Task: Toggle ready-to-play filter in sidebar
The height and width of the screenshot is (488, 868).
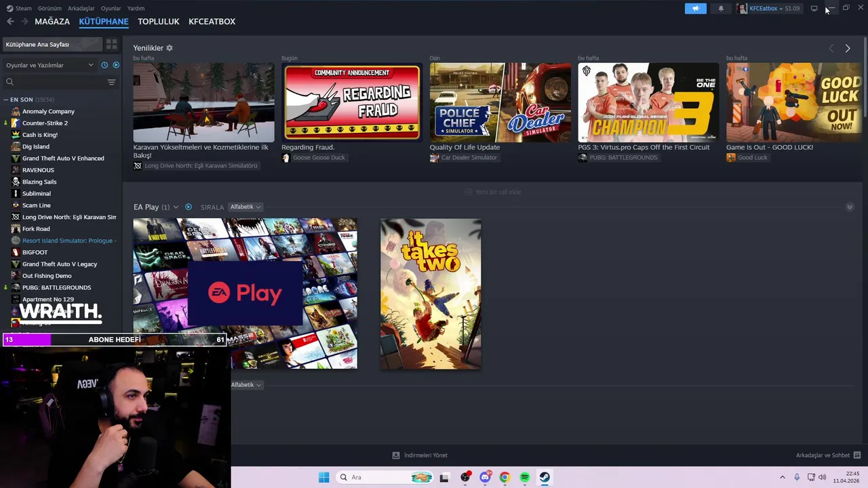Action: [x=116, y=65]
